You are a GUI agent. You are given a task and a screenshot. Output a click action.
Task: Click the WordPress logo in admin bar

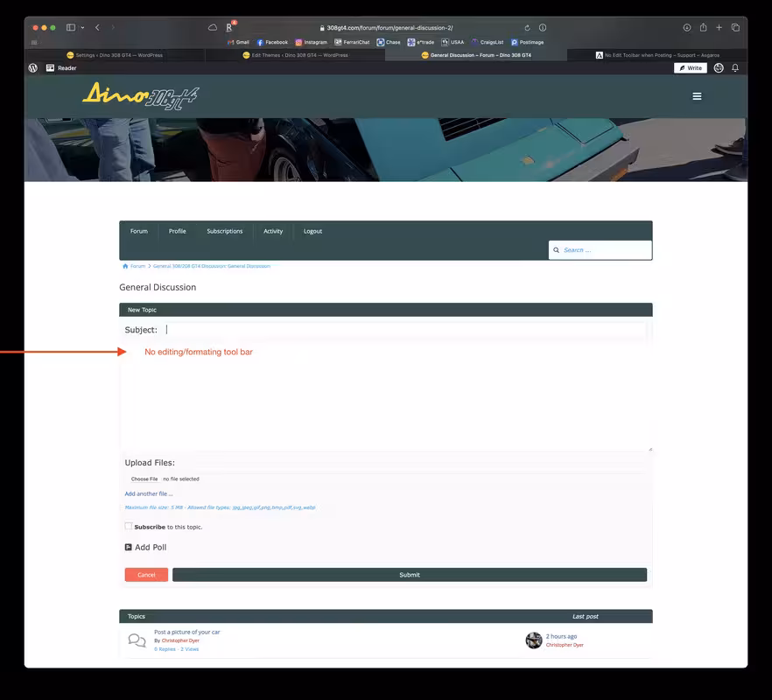click(33, 68)
